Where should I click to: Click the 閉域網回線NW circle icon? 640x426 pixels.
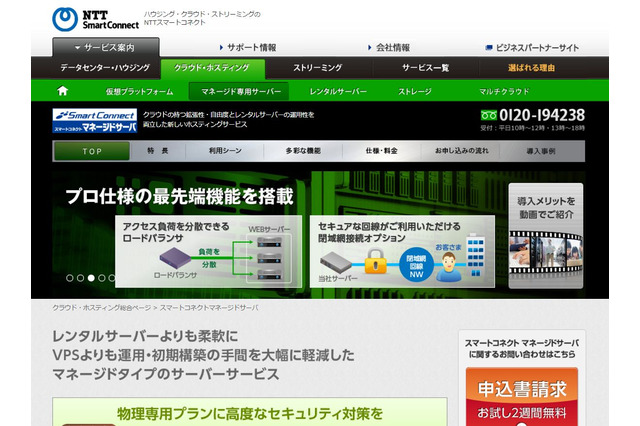pos(416,266)
